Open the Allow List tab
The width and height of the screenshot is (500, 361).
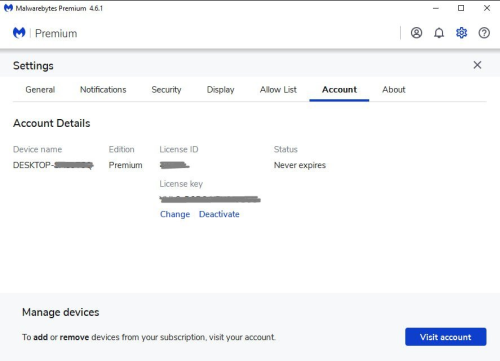278,90
